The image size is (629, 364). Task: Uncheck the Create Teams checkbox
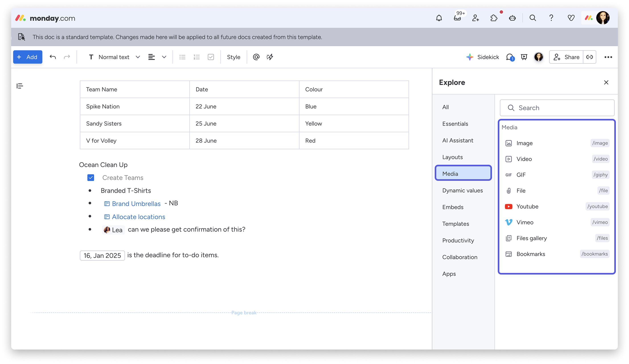pyautogui.click(x=91, y=177)
